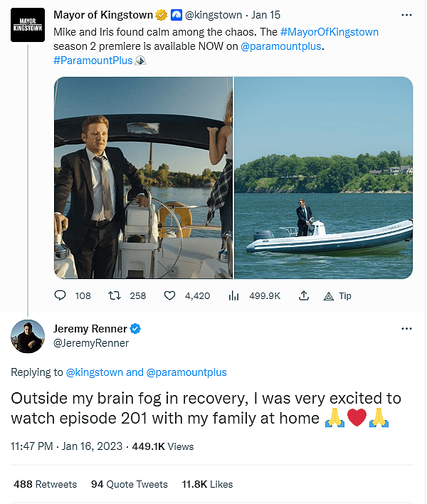Image resolution: width=427 pixels, height=504 pixels.
Task: Like the Mayor of Kingstown tweet
Action: pos(170,295)
